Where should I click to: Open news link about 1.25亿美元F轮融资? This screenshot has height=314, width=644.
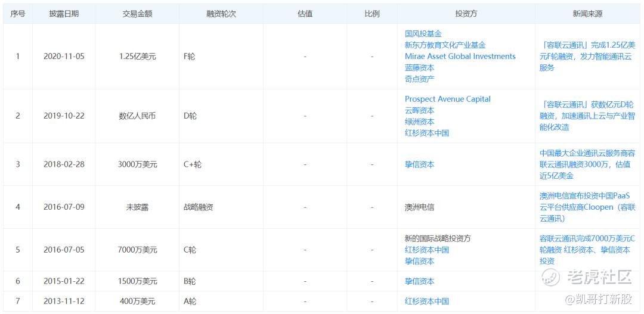click(x=587, y=56)
